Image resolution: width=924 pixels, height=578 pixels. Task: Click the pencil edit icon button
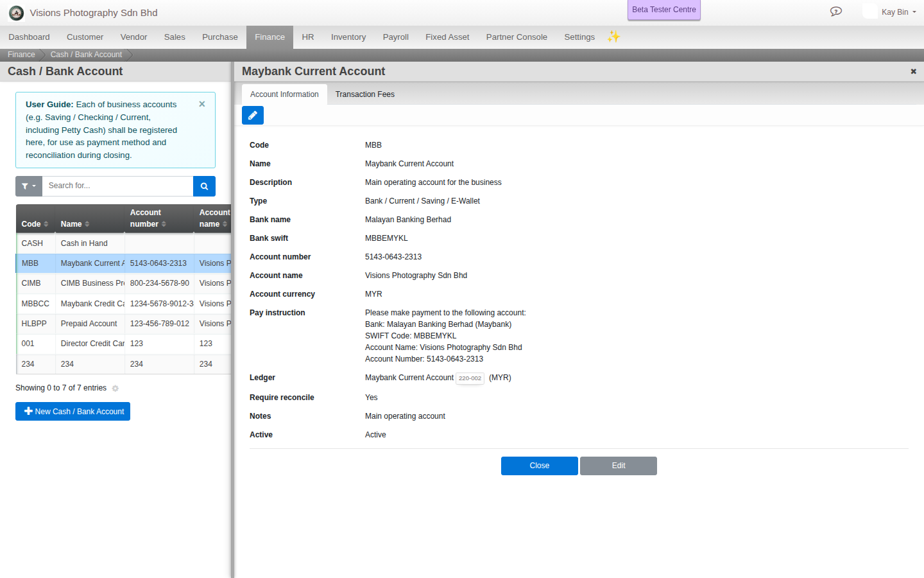point(253,116)
